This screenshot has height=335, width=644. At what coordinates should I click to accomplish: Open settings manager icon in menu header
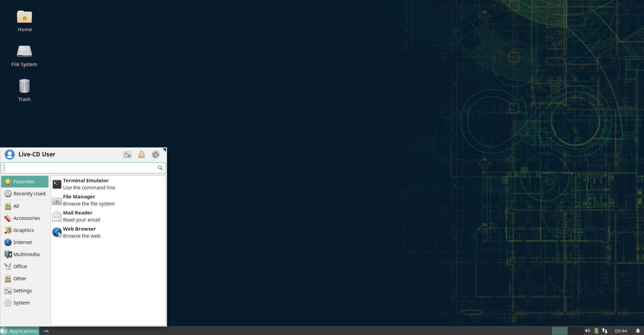click(127, 154)
